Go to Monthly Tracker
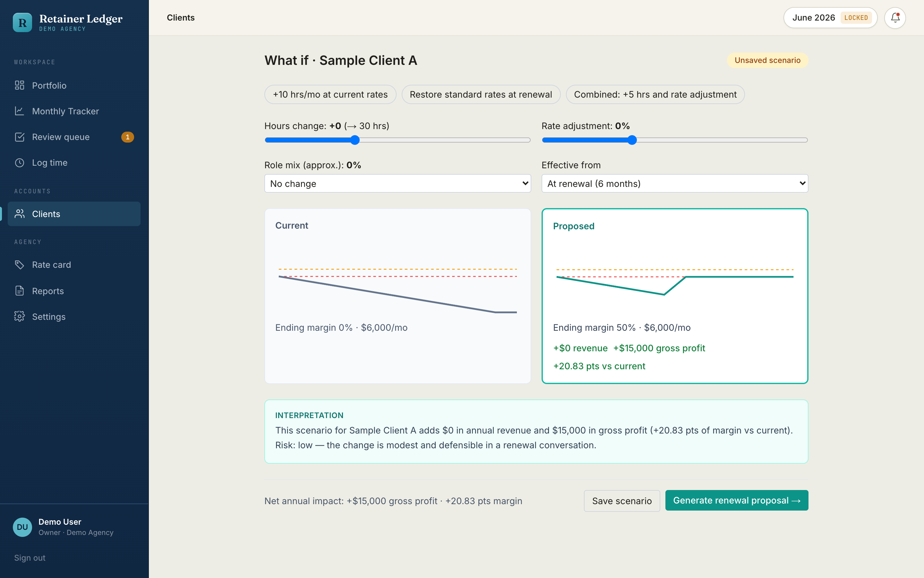The height and width of the screenshot is (578, 924). [x=74, y=111]
